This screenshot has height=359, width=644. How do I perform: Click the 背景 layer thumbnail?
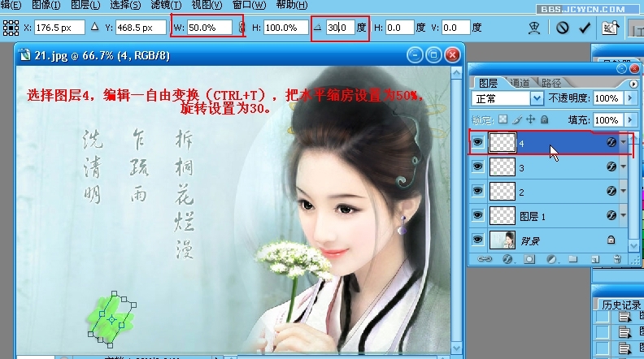(503, 240)
